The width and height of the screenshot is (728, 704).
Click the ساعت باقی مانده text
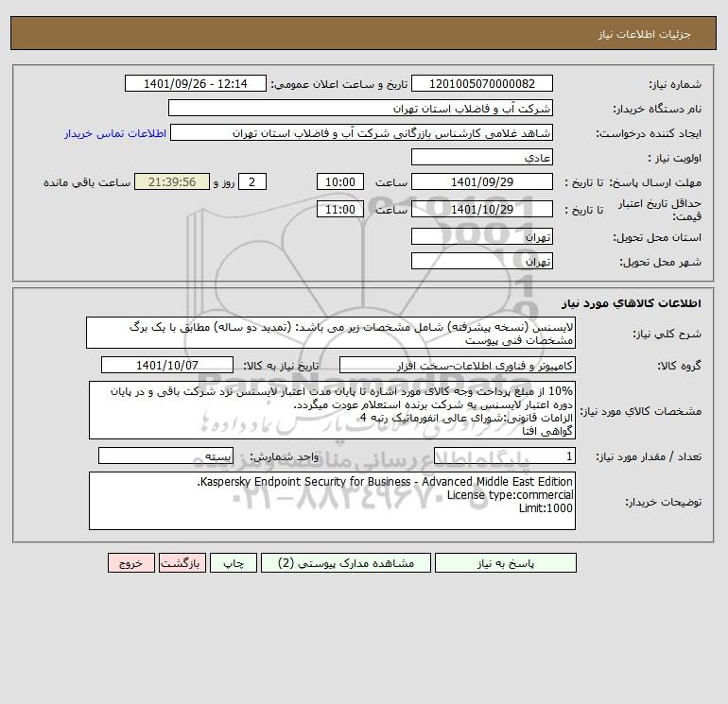pyautogui.click(x=87, y=182)
